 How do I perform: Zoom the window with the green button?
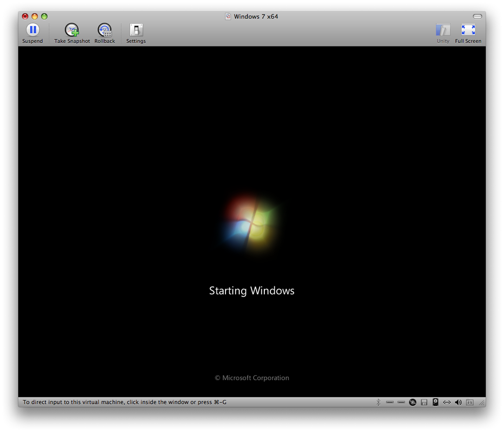44,16
